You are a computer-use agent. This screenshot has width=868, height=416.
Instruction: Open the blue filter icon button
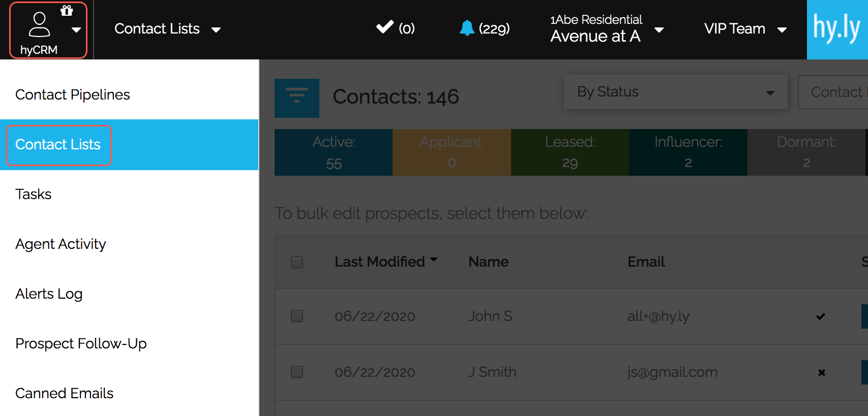click(297, 98)
